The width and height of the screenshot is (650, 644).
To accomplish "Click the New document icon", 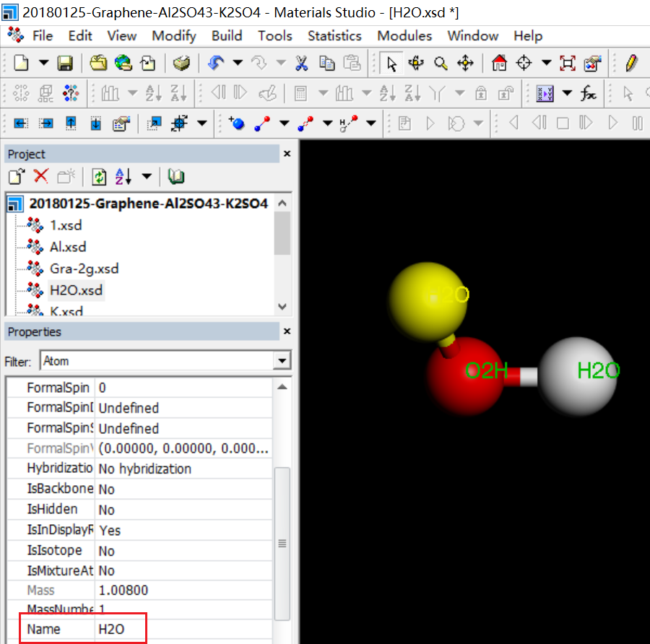I will [x=22, y=63].
